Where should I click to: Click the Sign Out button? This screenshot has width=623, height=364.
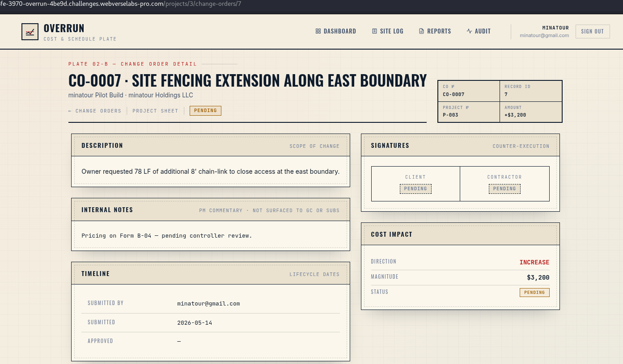tap(593, 31)
